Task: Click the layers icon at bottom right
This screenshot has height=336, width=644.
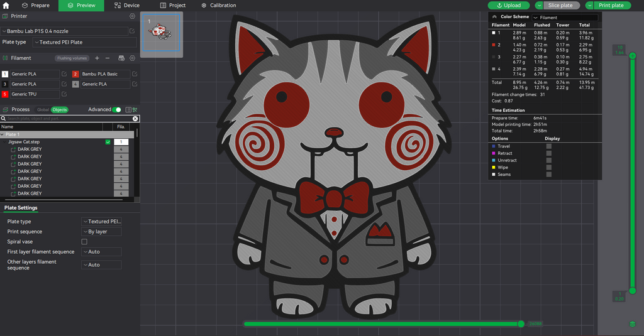Action: (x=633, y=324)
